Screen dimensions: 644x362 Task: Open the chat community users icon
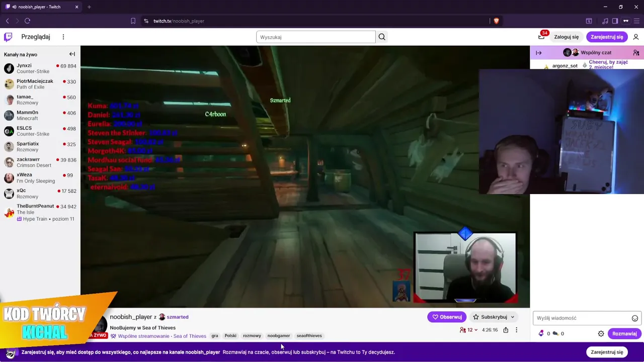[636, 53]
